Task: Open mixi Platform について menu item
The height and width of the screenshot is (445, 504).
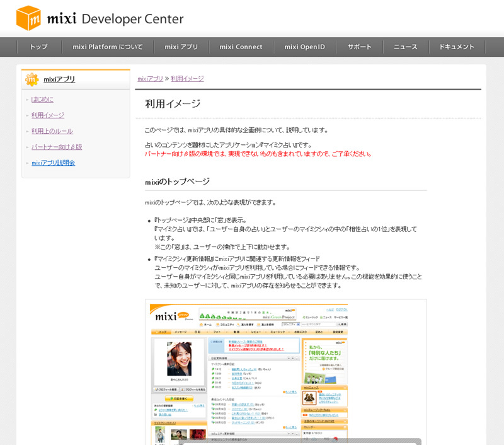Action: coord(107,47)
